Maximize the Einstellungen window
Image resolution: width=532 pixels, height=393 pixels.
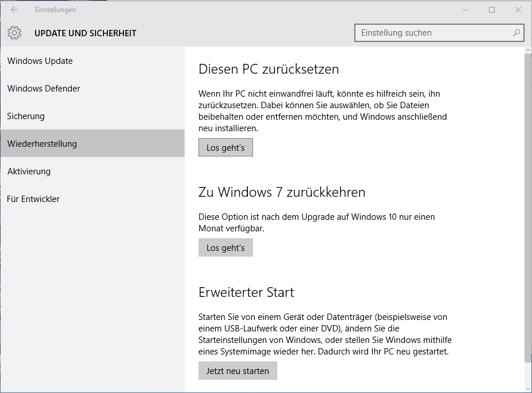[x=492, y=10]
